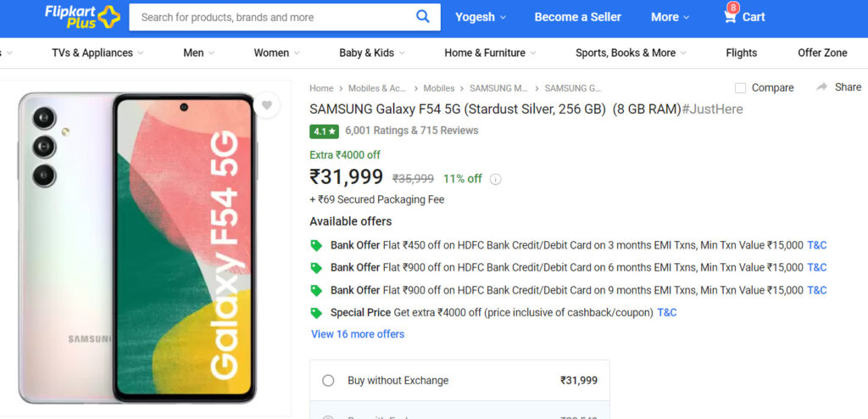Screen dimensions: 868x419
Task: Click the Flipkart Plus logo
Action: coord(82,17)
